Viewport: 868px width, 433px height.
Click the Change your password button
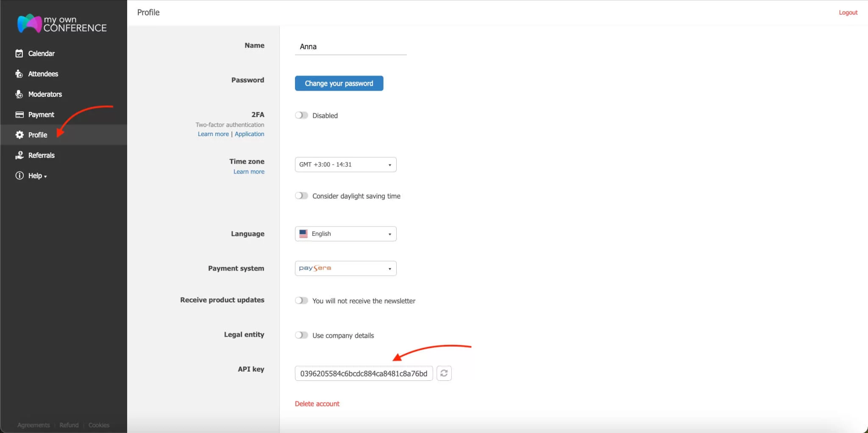338,83
